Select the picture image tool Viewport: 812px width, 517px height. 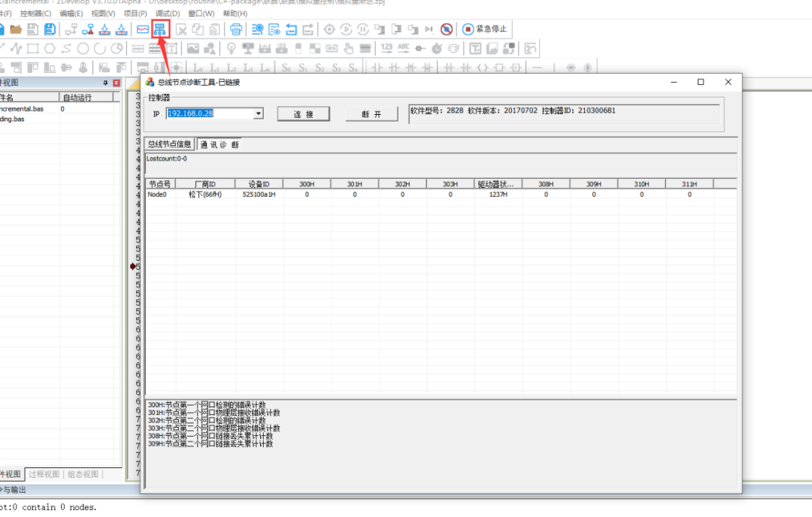pos(193,49)
